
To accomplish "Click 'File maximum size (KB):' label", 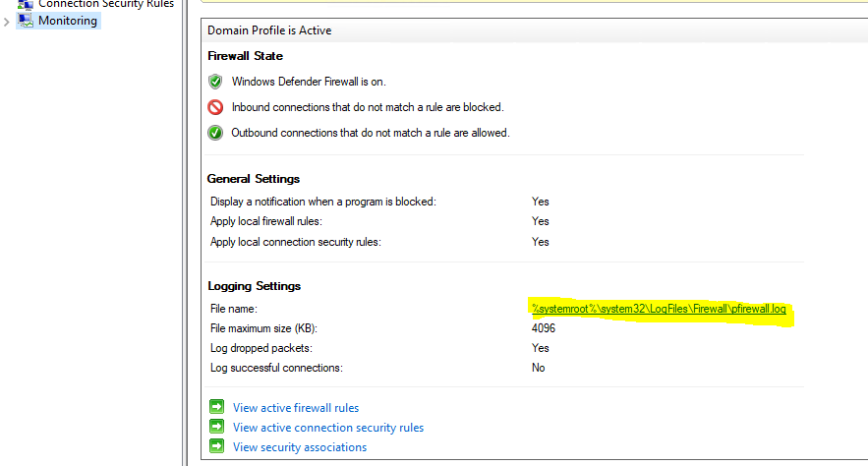I will pos(264,328).
